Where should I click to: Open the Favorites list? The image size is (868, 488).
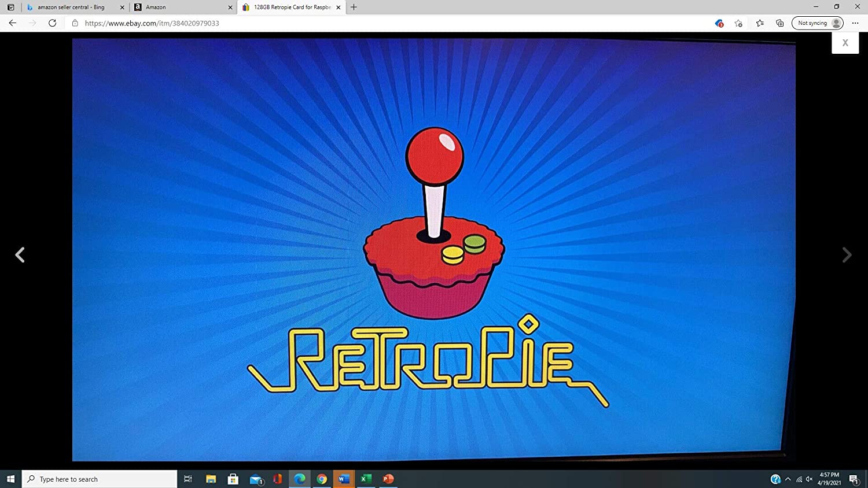(x=760, y=23)
